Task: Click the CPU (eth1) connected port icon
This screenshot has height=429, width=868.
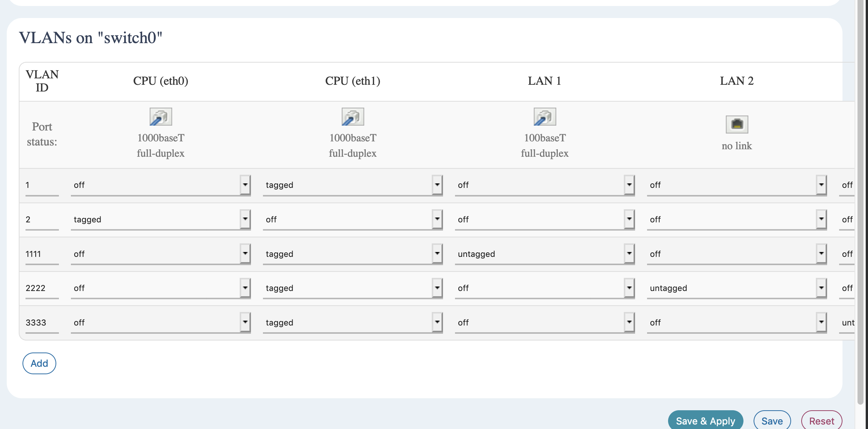Action: click(353, 116)
